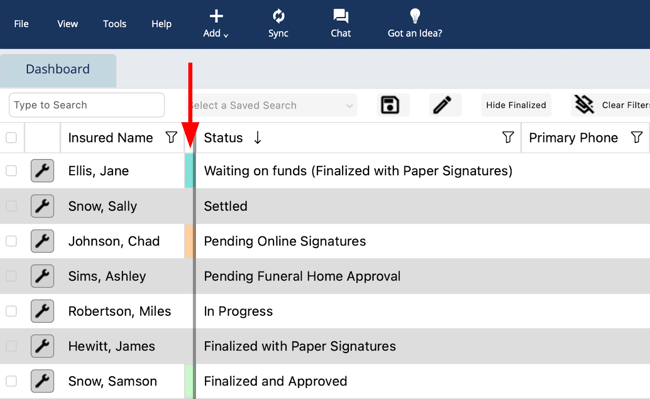Open filter for the Primary Phone column

tap(637, 137)
